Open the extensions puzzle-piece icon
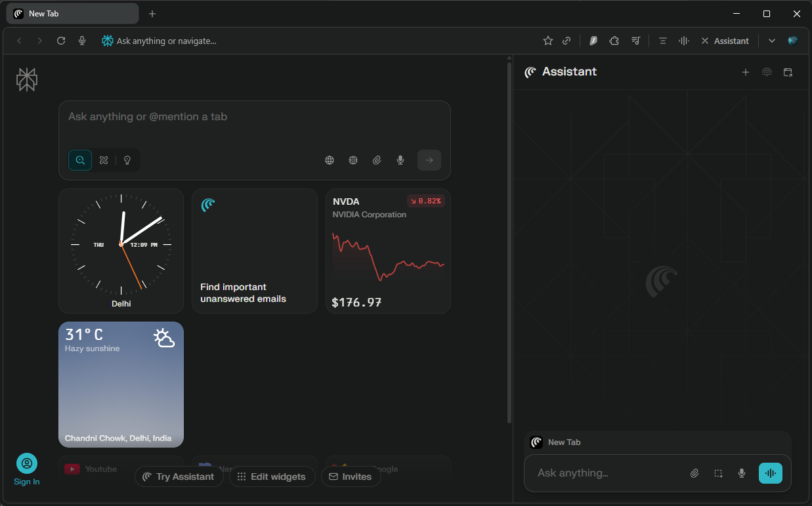 click(x=614, y=41)
